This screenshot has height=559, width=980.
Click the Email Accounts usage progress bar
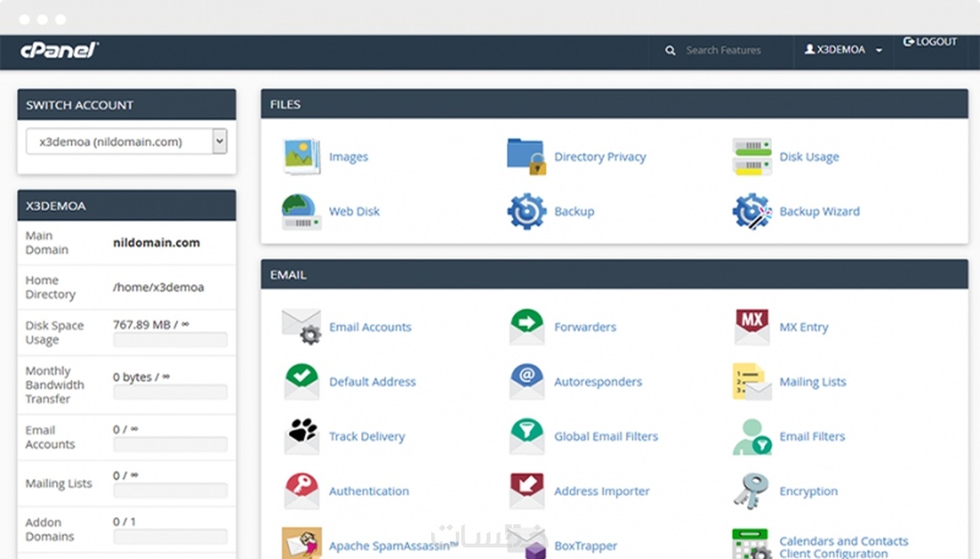coord(170,444)
